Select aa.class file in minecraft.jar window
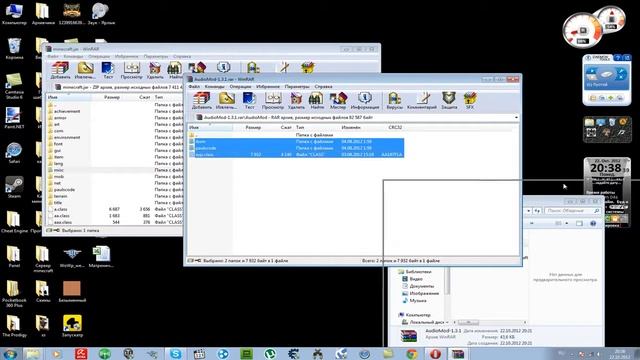Screen dimensions: 640x360 point(61,216)
